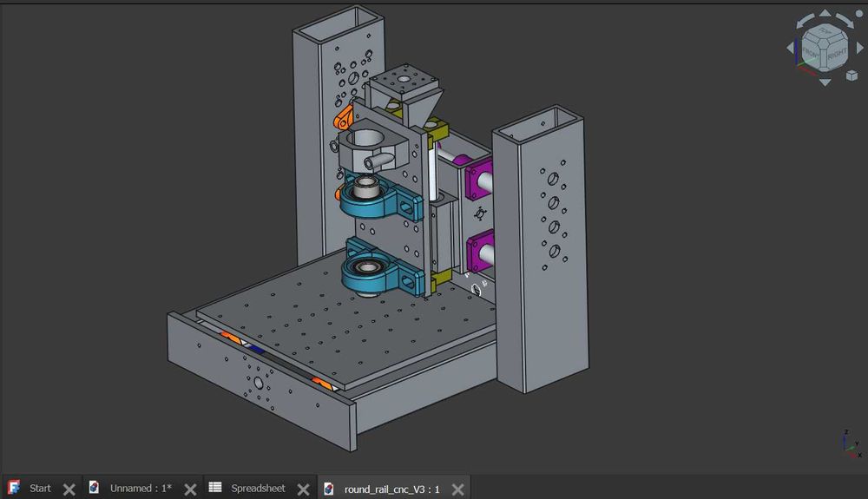Click the RIGHT face of the navigation cube

(836, 54)
